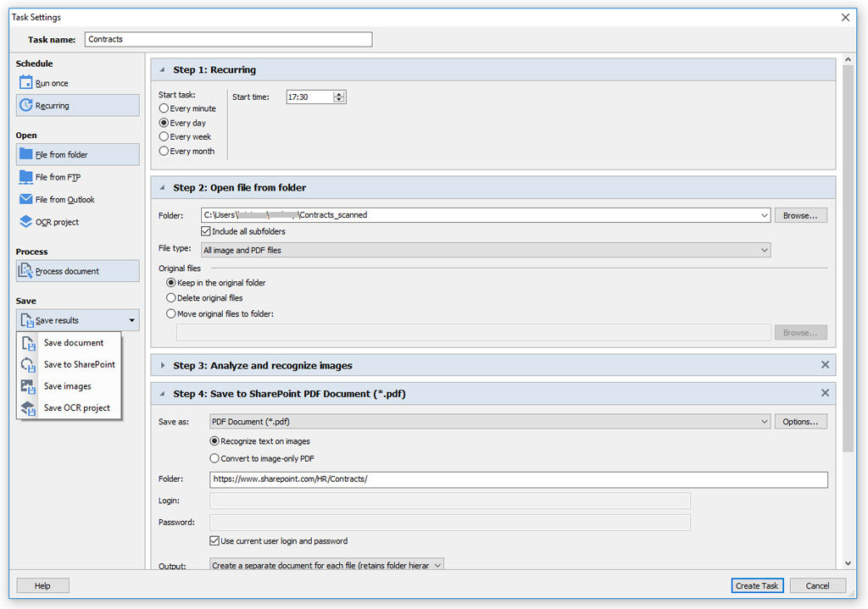Open the Save as format dropdown
This screenshot has width=868, height=609.
pyautogui.click(x=489, y=422)
